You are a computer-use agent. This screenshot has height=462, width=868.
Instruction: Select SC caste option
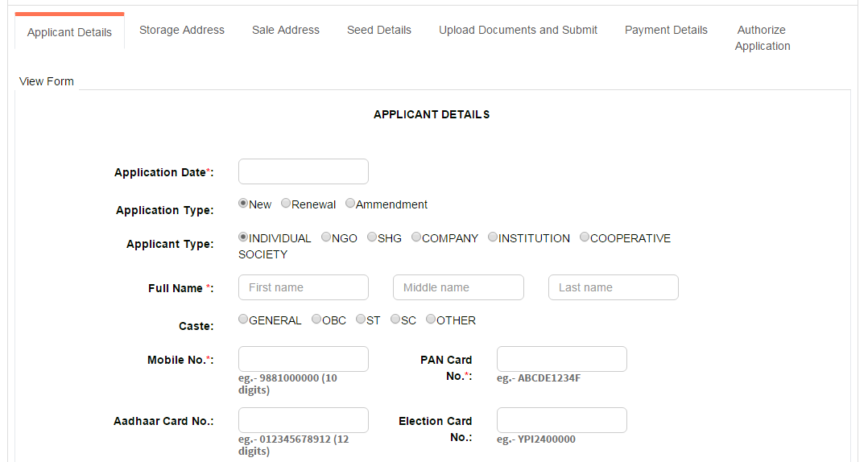click(x=395, y=320)
